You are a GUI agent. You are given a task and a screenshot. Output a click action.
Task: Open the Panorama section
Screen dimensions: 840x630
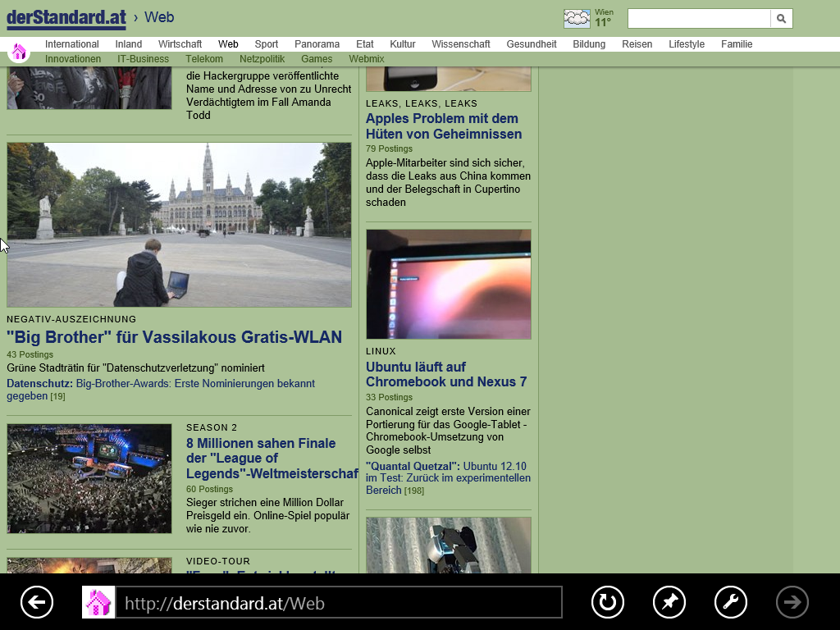click(x=317, y=44)
